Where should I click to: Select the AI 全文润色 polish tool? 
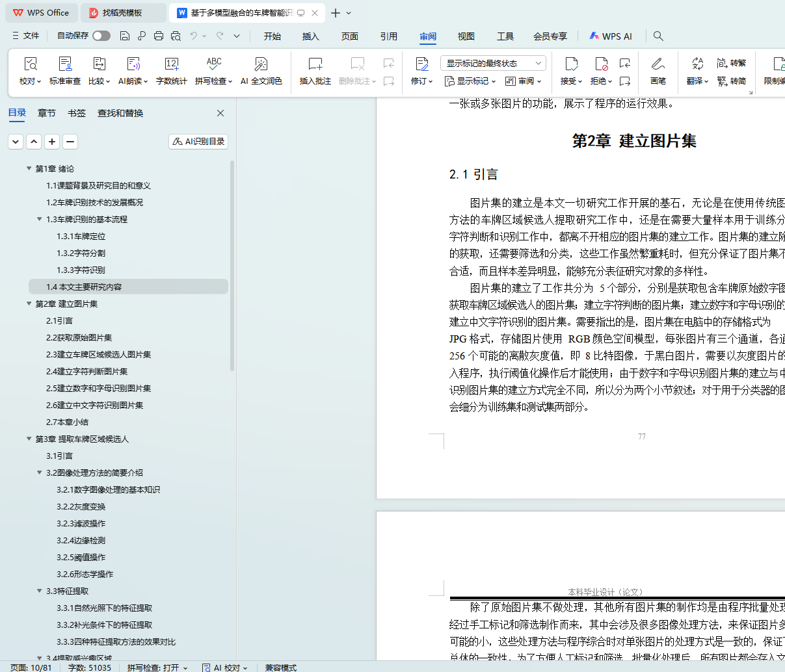pyautogui.click(x=261, y=65)
